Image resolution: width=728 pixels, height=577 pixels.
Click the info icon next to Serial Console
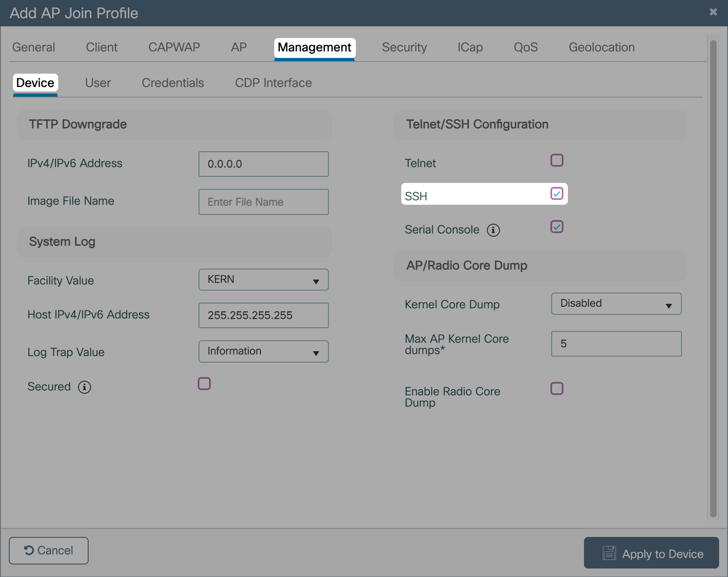tap(493, 230)
